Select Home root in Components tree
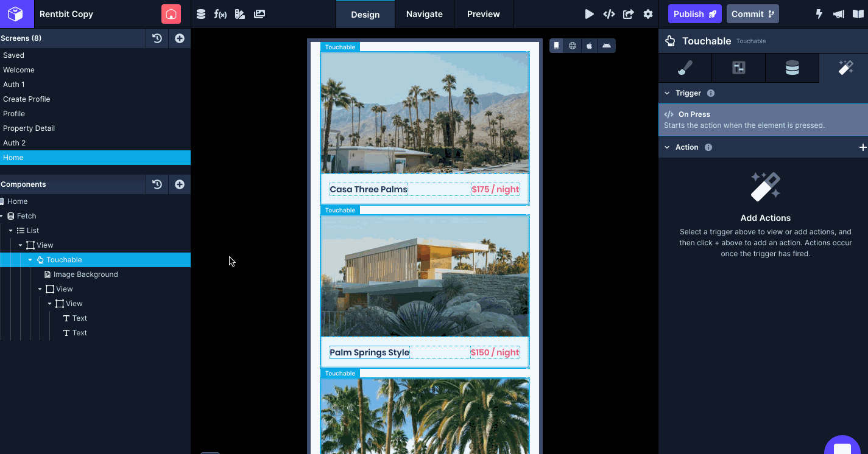Screen dimensions: 868x454 [x=95, y=201]
